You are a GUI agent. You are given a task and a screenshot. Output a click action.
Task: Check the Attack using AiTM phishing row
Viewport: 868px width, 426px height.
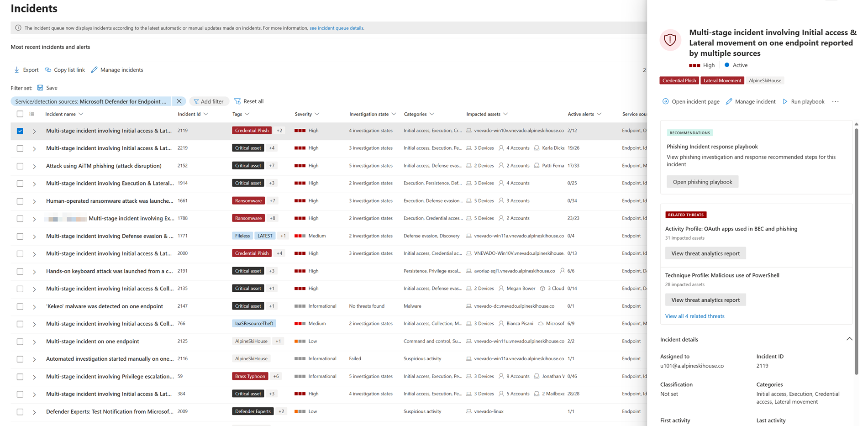pos(20,166)
